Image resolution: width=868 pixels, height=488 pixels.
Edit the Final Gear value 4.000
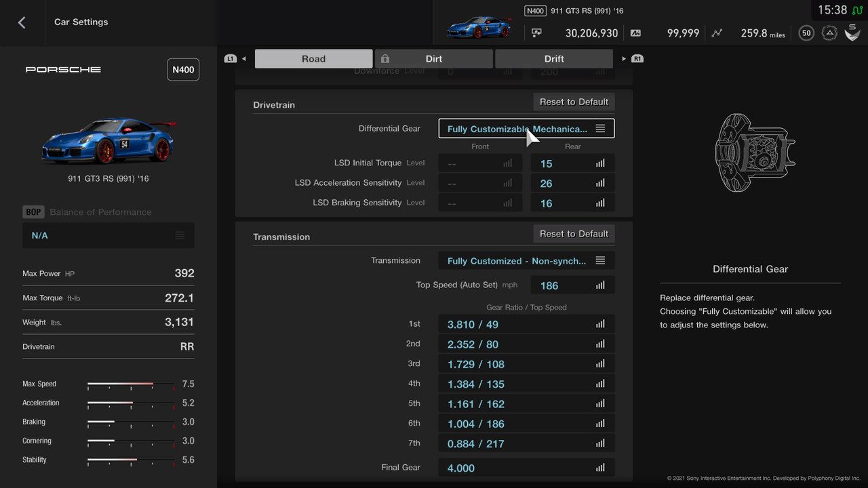coord(527,468)
